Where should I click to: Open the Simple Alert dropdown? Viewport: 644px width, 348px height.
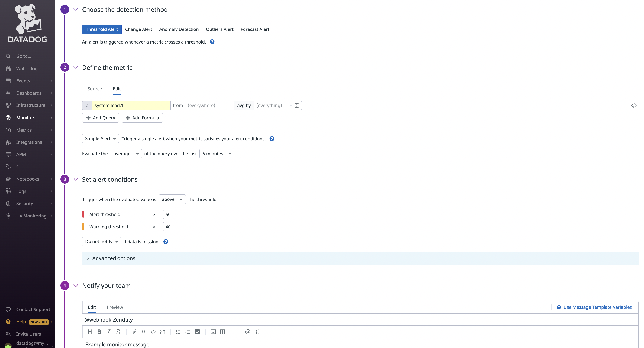pos(100,139)
